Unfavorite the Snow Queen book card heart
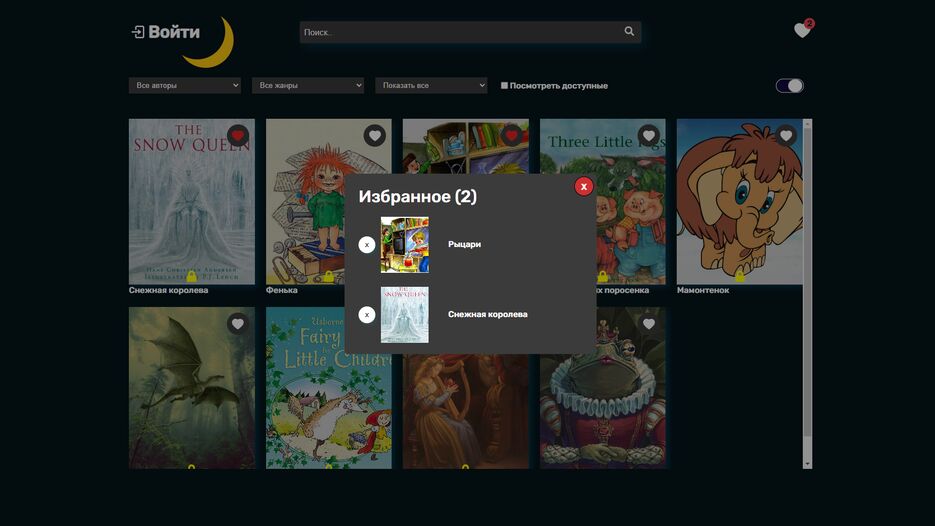This screenshot has width=935, height=526. point(238,135)
